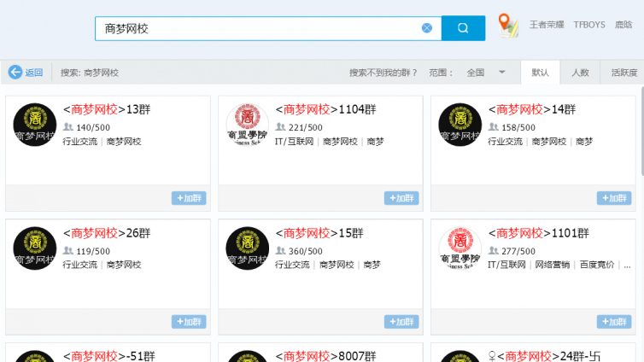Sort results by 人数
Image resolution: width=644 pixels, height=362 pixels.
tap(580, 73)
